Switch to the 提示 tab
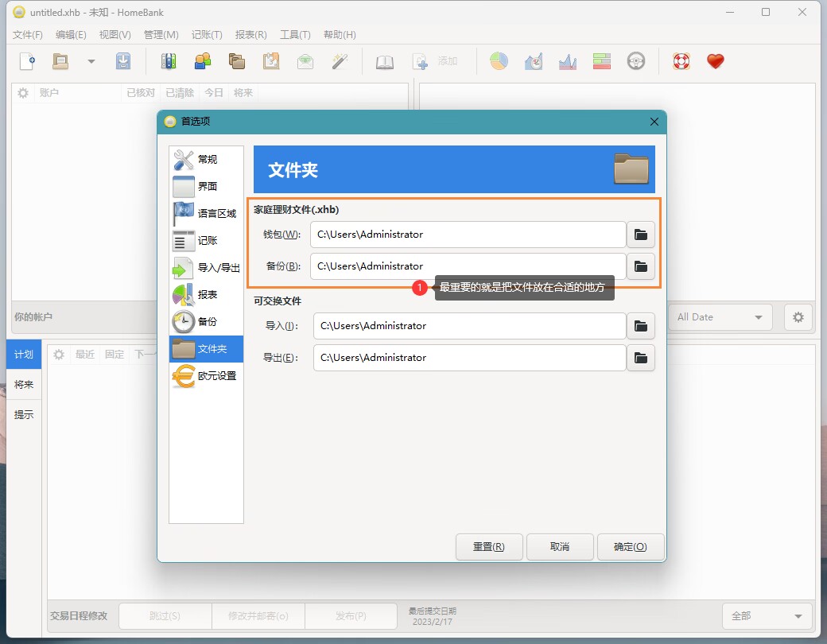 point(24,414)
